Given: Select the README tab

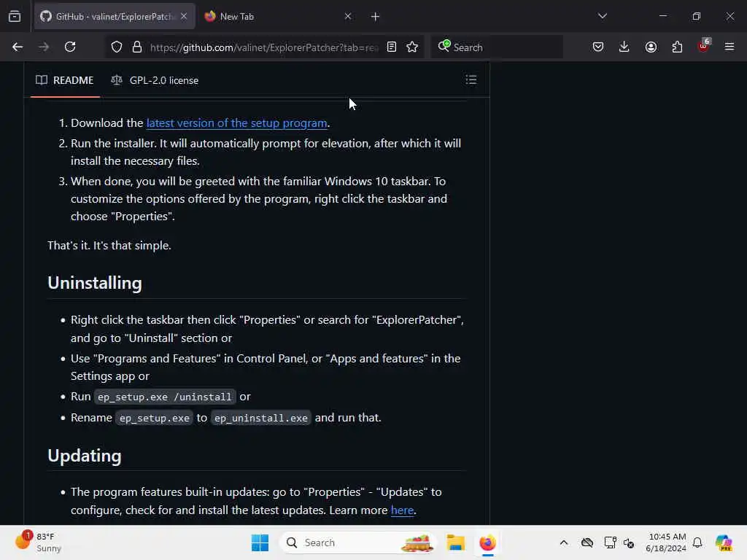Looking at the screenshot, I should coord(65,80).
